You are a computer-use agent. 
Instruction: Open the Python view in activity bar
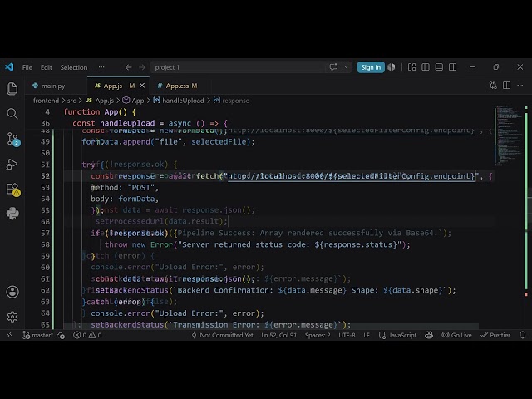point(12,214)
